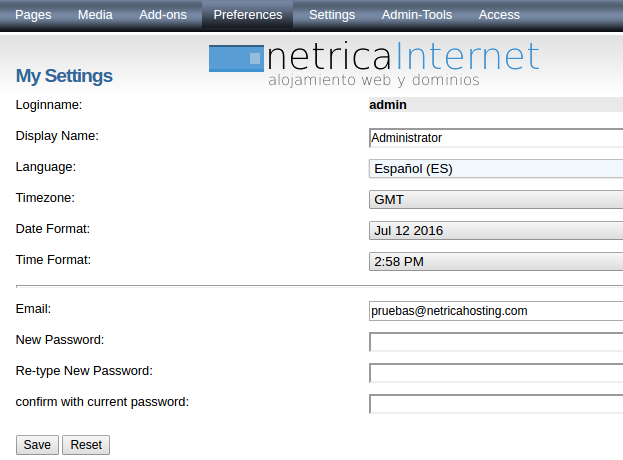Click the Display Name text field

point(496,138)
